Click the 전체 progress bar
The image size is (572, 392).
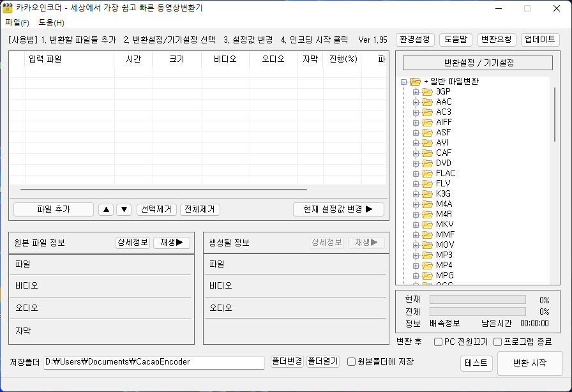tap(478, 312)
